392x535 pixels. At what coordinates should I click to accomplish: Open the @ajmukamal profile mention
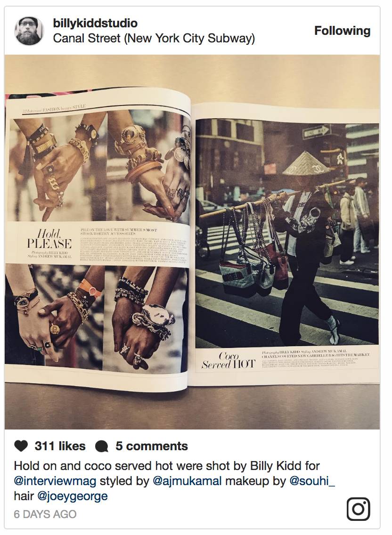(x=187, y=481)
